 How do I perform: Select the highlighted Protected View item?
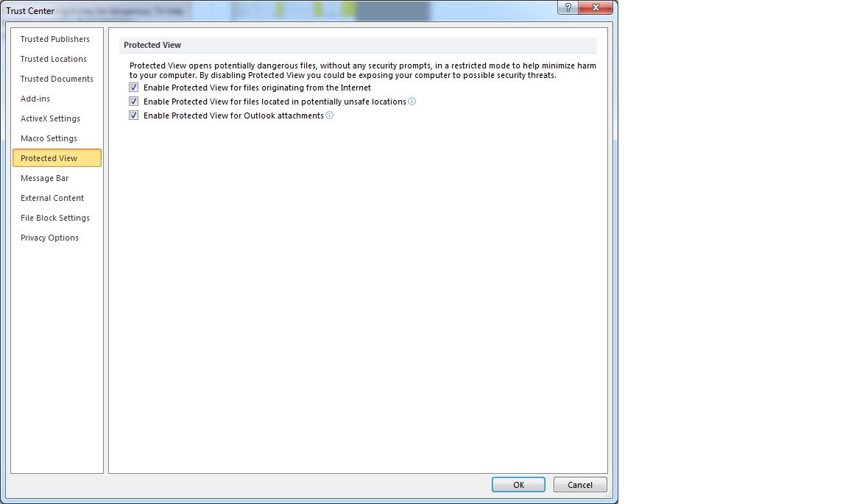[57, 158]
